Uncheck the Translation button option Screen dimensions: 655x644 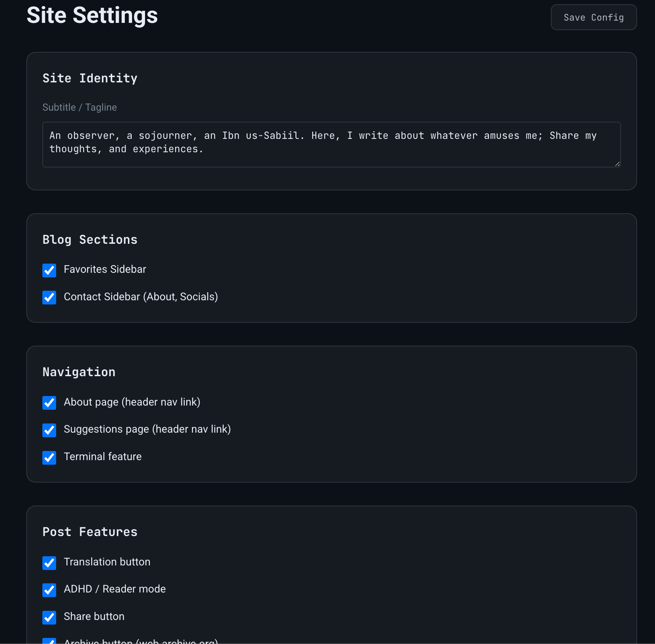click(49, 563)
